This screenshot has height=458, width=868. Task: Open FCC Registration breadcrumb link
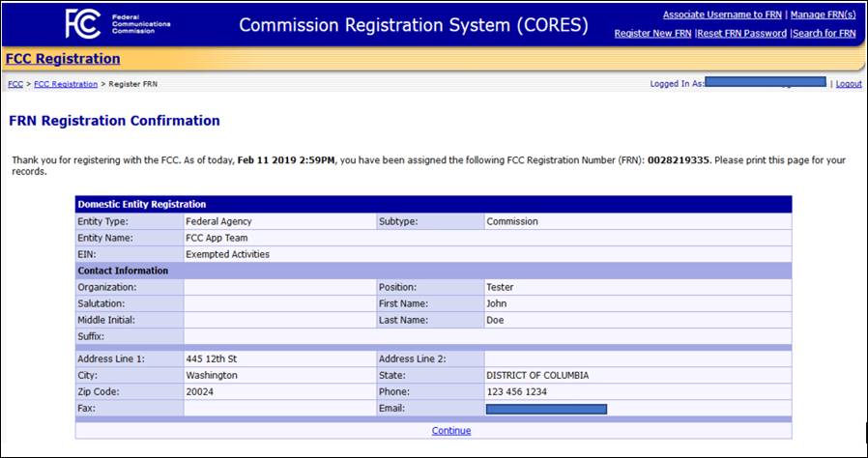[x=66, y=84]
